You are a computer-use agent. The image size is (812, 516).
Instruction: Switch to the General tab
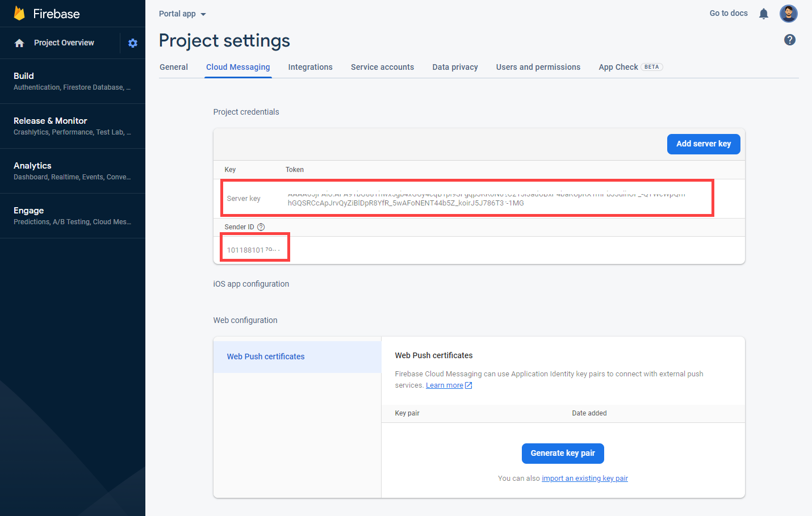[174, 67]
